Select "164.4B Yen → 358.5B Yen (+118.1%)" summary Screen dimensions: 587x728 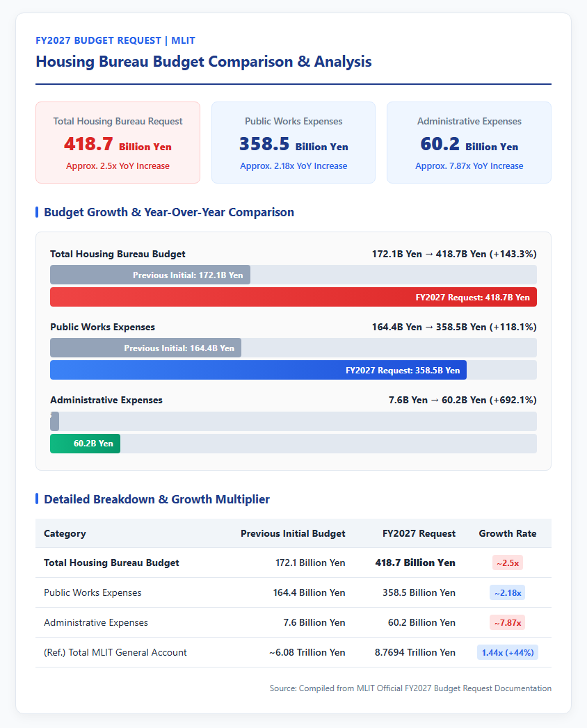[454, 327]
